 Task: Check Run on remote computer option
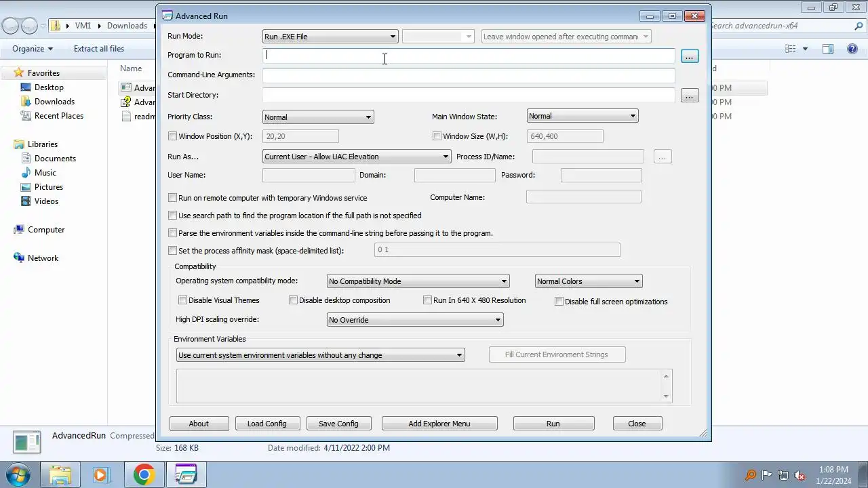click(x=172, y=198)
